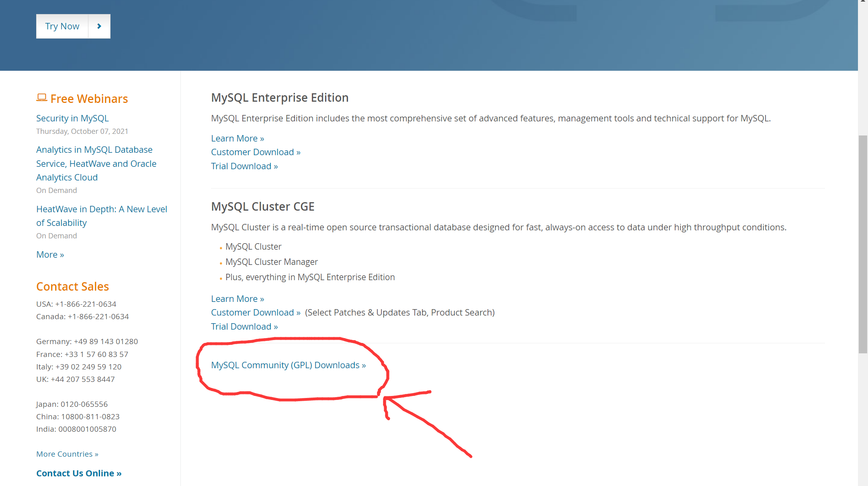Click Enterprise Edition Trial Download link

(244, 166)
